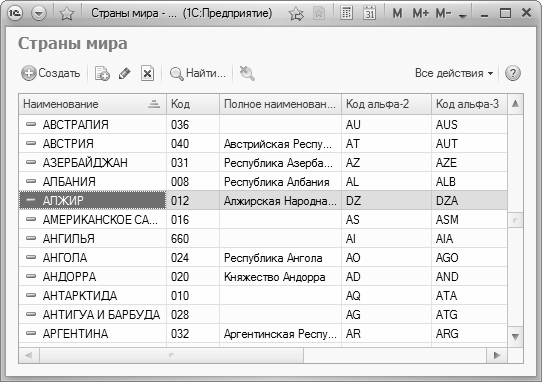Click the Код альфа-2 column header
The height and width of the screenshot is (382, 542).
click(x=386, y=104)
